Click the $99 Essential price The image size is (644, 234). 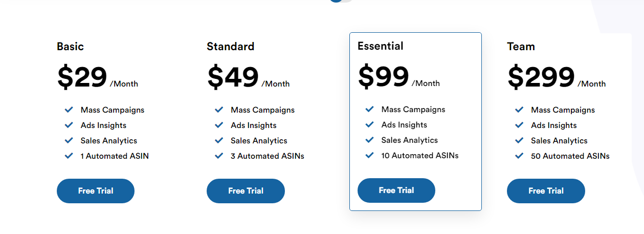pos(383,77)
